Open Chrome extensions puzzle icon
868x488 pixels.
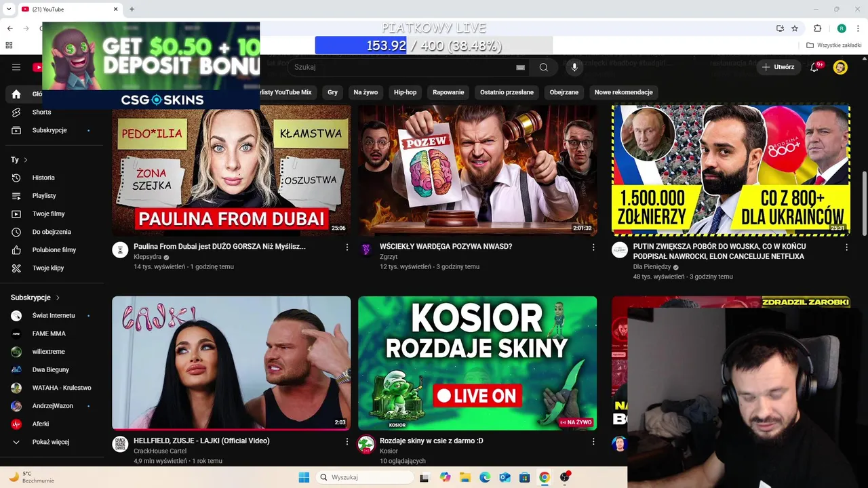pyautogui.click(x=817, y=28)
